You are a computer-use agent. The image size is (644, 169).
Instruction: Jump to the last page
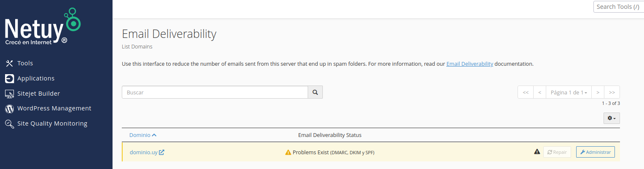coord(612,92)
